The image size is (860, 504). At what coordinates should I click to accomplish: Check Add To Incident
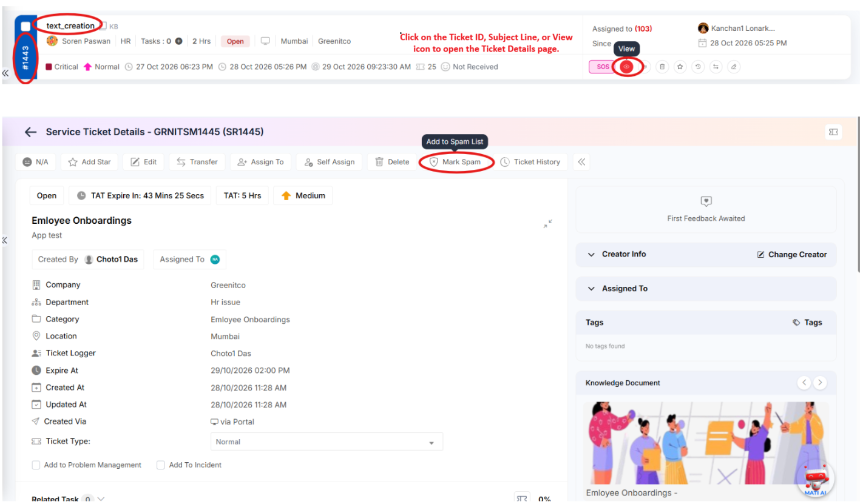tap(161, 465)
